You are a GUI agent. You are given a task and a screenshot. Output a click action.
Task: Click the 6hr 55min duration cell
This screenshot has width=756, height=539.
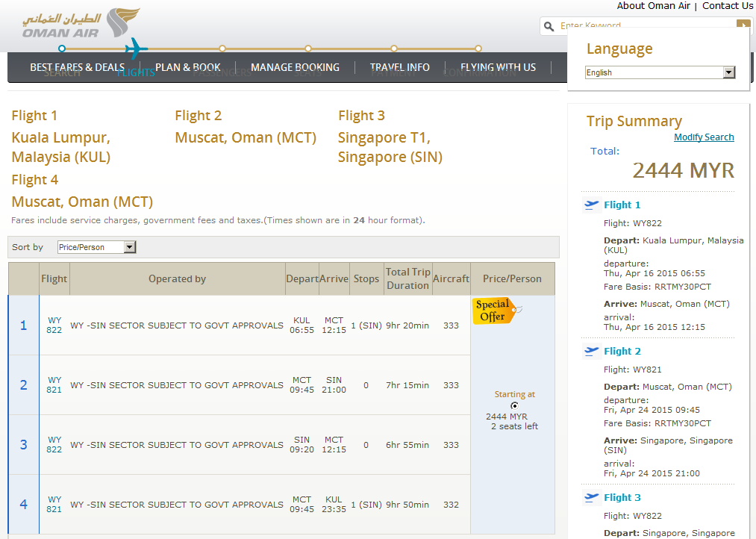click(x=407, y=445)
